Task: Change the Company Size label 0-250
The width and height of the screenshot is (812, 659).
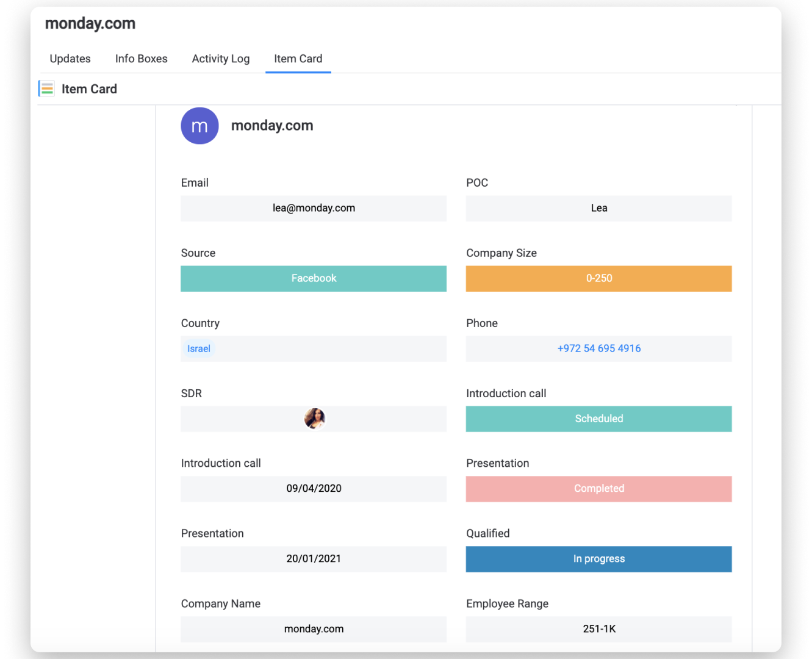Action: (598, 278)
